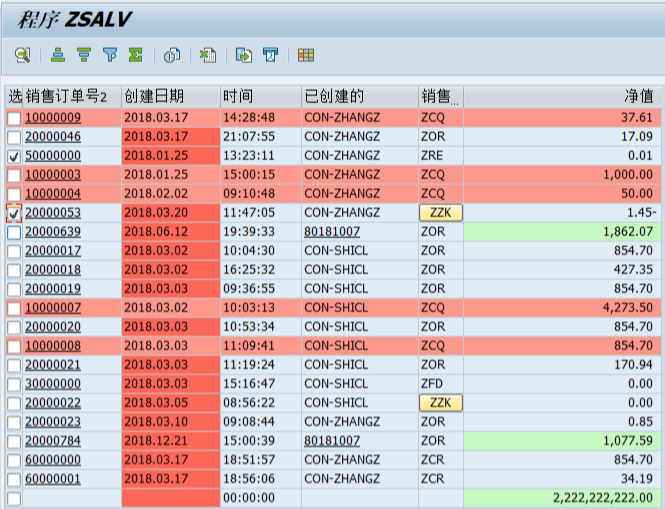
Task: Click time cell 14:28:48
Action: click(261, 117)
